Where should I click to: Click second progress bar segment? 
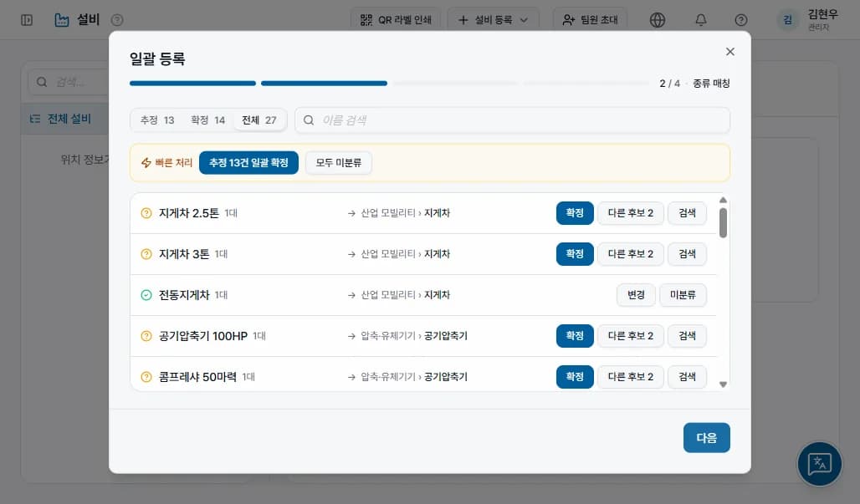point(324,84)
